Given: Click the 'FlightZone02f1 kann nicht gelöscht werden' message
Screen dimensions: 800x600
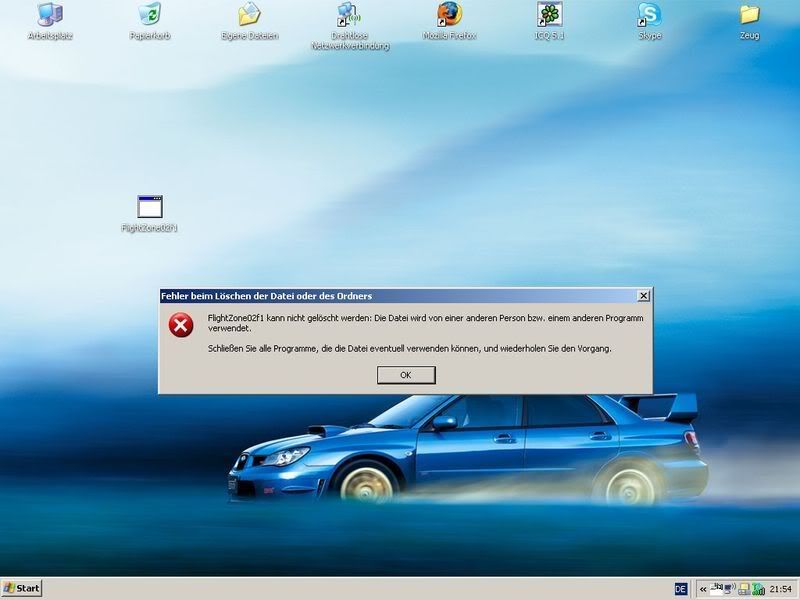Looking at the screenshot, I should [426, 323].
